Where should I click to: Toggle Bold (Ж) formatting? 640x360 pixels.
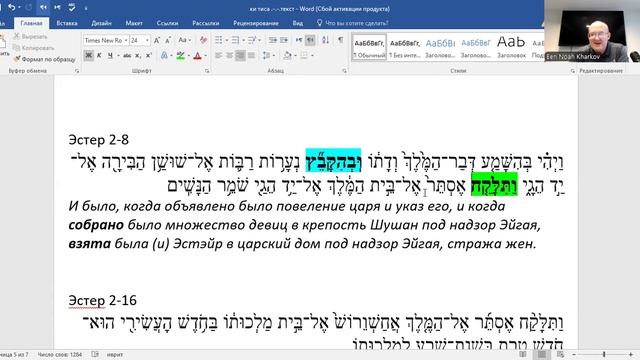click(x=88, y=55)
